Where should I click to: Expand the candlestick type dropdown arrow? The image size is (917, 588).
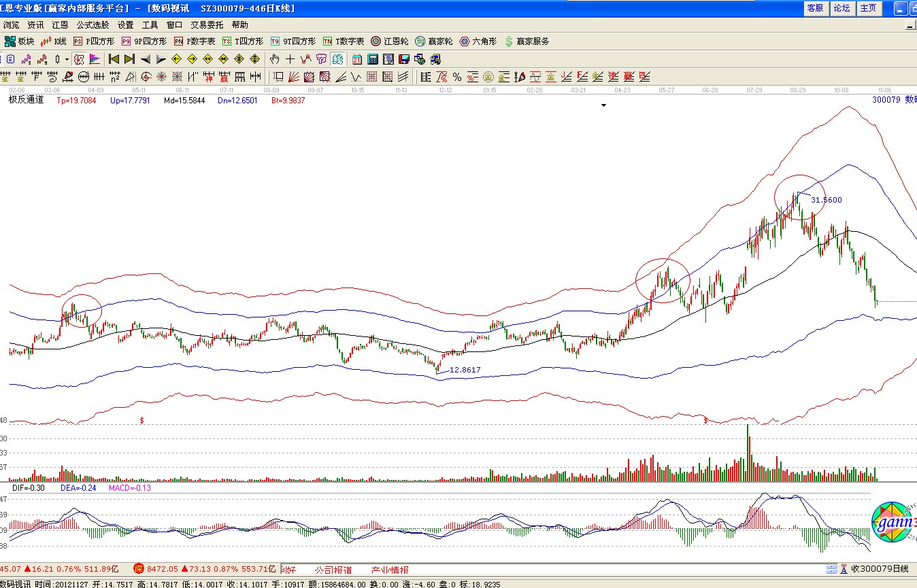pyautogui.click(x=66, y=59)
